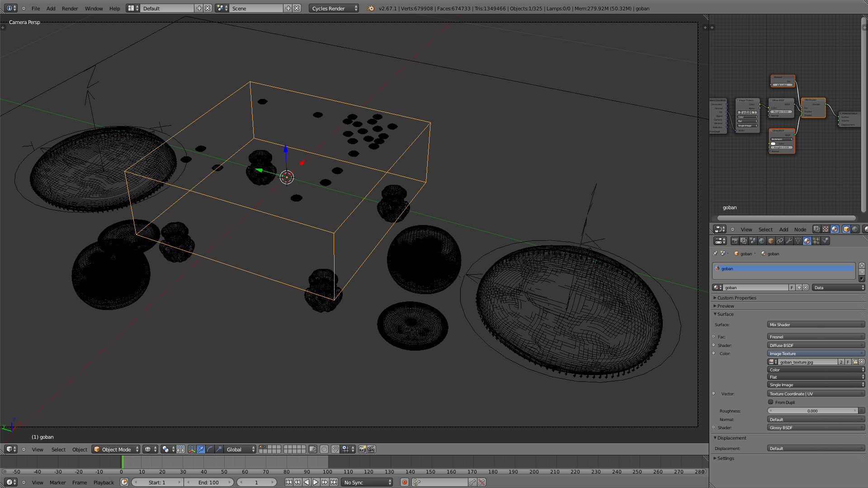This screenshot has height=488, width=868.
Task: Open the File menu
Action: coord(36,8)
